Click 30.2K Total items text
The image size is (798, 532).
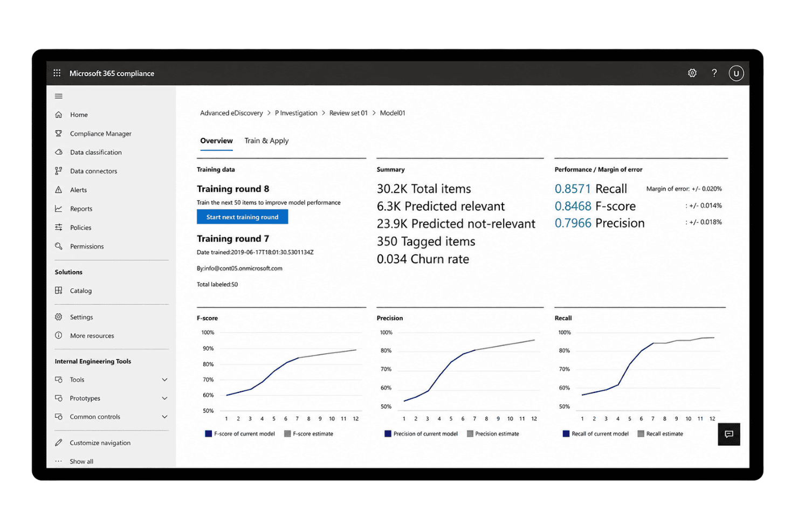point(424,189)
